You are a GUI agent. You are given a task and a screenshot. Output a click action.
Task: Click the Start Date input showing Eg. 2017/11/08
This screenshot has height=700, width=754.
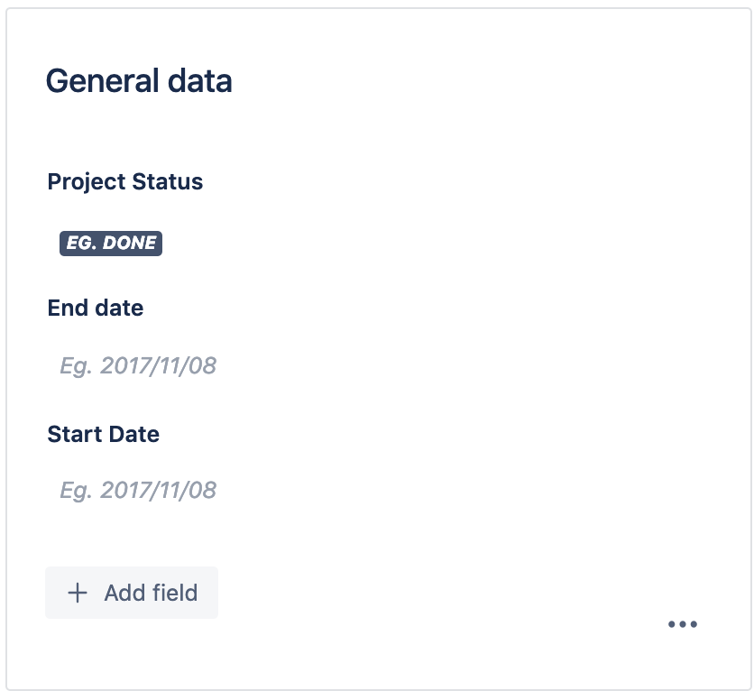click(138, 490)
